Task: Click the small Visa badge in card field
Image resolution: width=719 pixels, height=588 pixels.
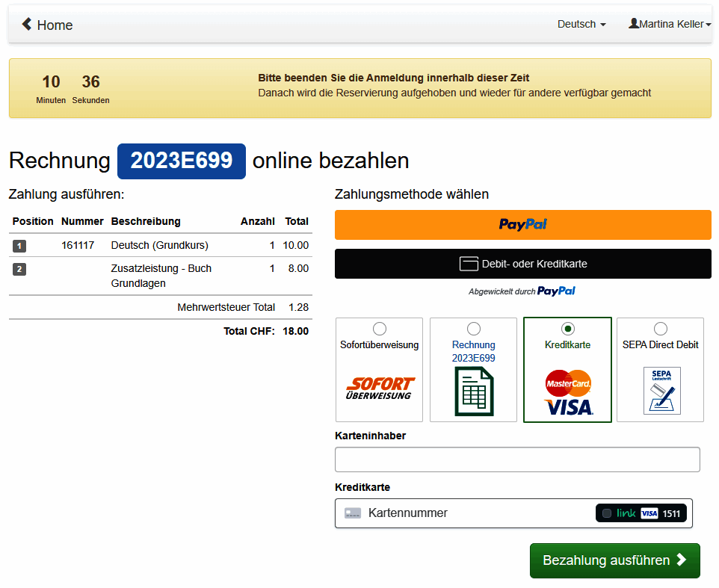Action: click(x=649, y=513)
